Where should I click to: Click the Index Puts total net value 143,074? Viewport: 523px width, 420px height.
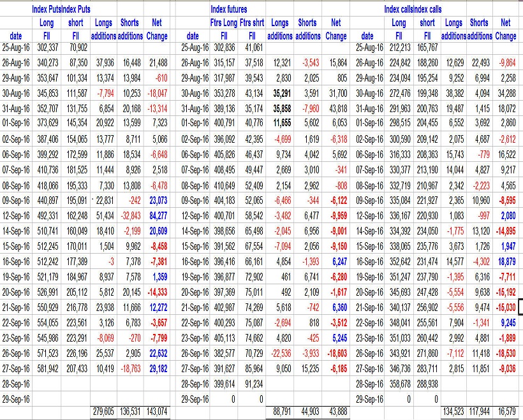click(156, 412)
